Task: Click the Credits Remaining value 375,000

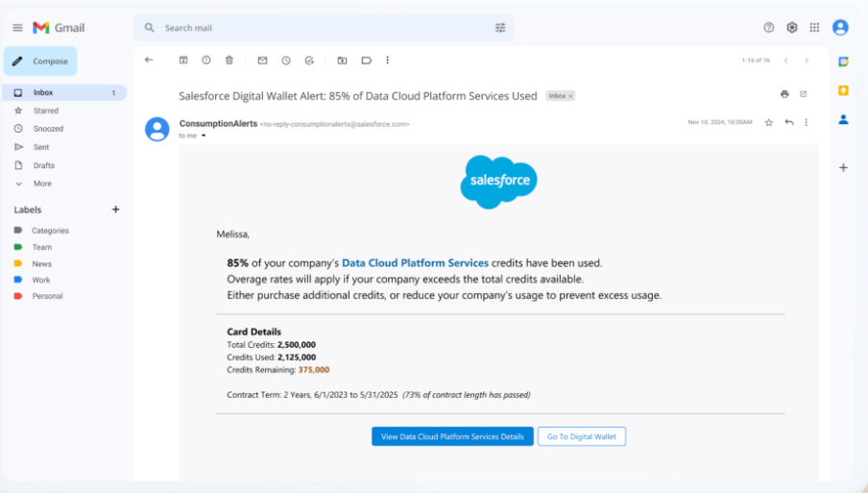Action: coord(314,370)
